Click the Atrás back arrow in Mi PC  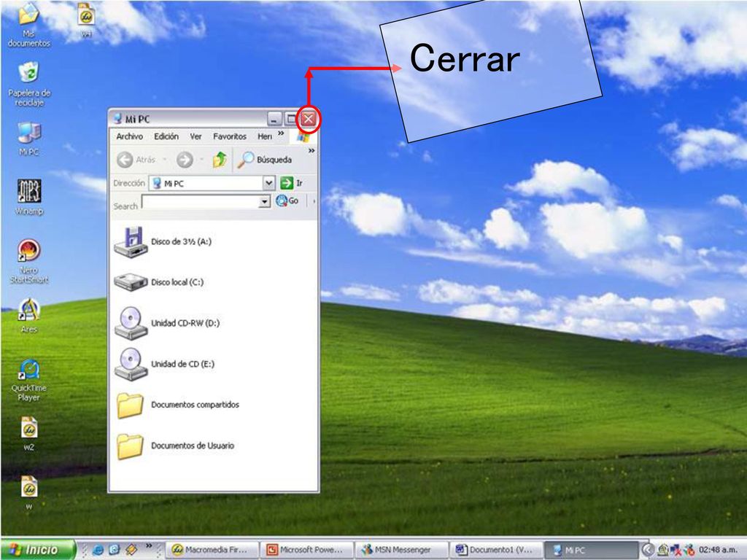[x=136, y=160]
